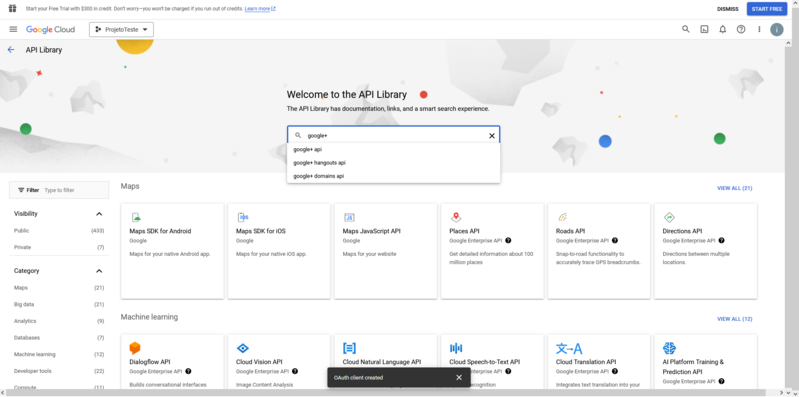The width and height of the screenshot is (799, 397).
Task: Activate Cloud Shell terminal icon
Action: [x=704, y=30]
